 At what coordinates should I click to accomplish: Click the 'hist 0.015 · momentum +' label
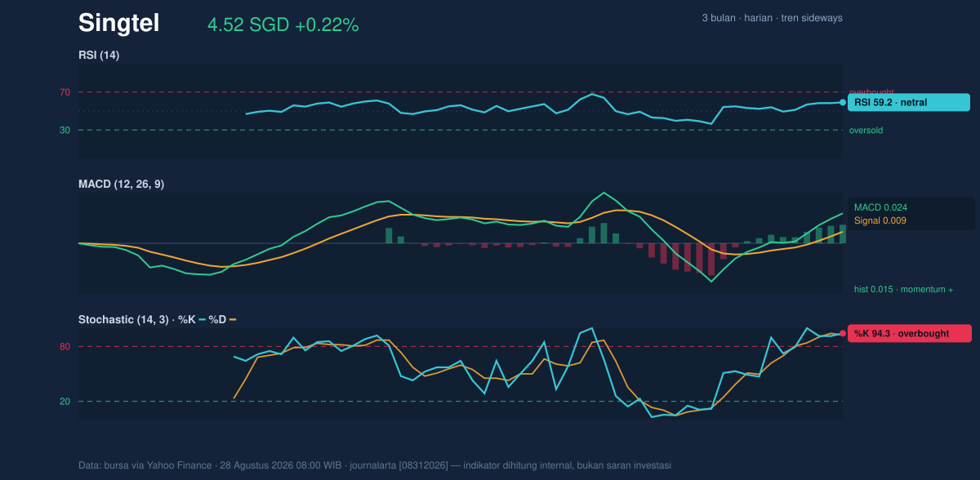point(903,289)
